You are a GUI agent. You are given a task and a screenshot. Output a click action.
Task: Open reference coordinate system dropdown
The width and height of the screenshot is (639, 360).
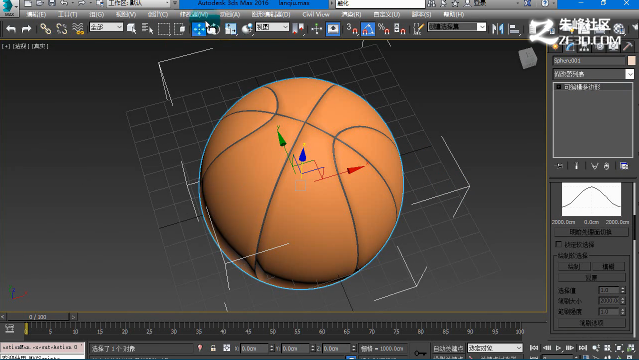click(x=272, y=27)
